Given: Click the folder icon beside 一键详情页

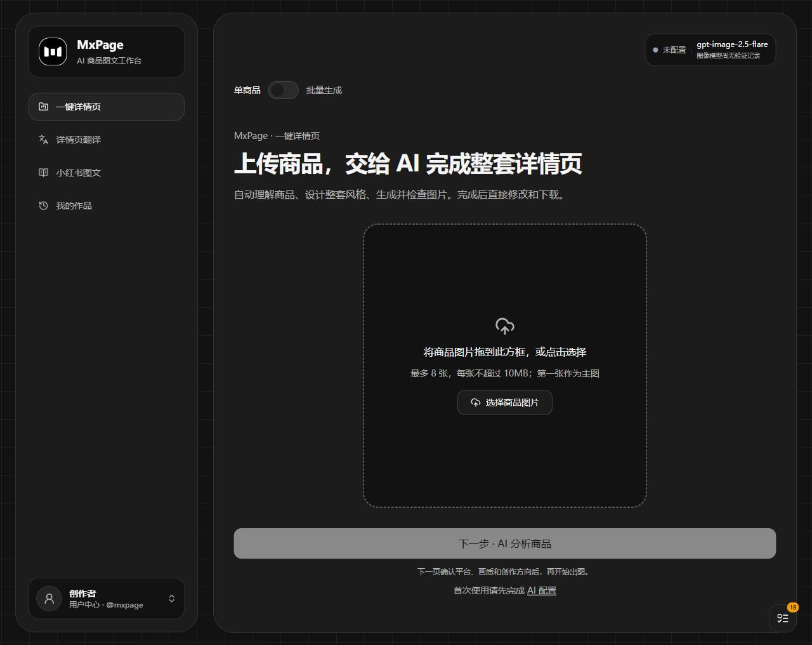Looking at the screenshot, I should click(x=43, y=107).
